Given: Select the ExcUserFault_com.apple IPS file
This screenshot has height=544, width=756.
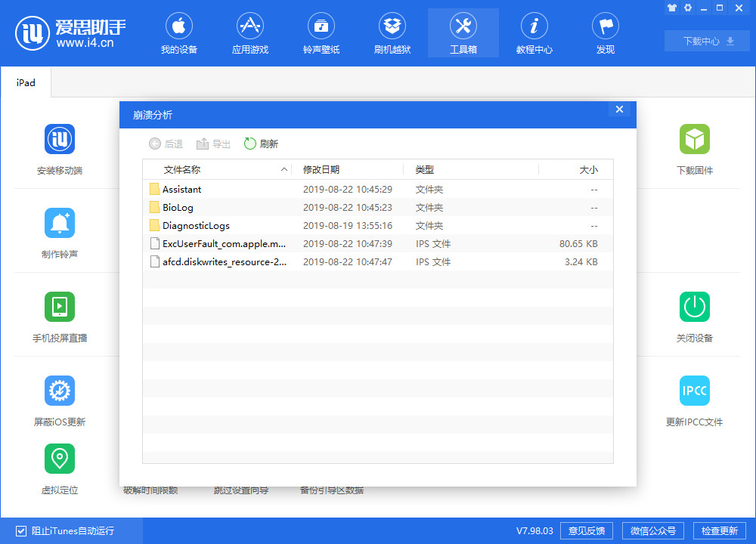Looking at the screenshot, I should click(x=224, y=243).
